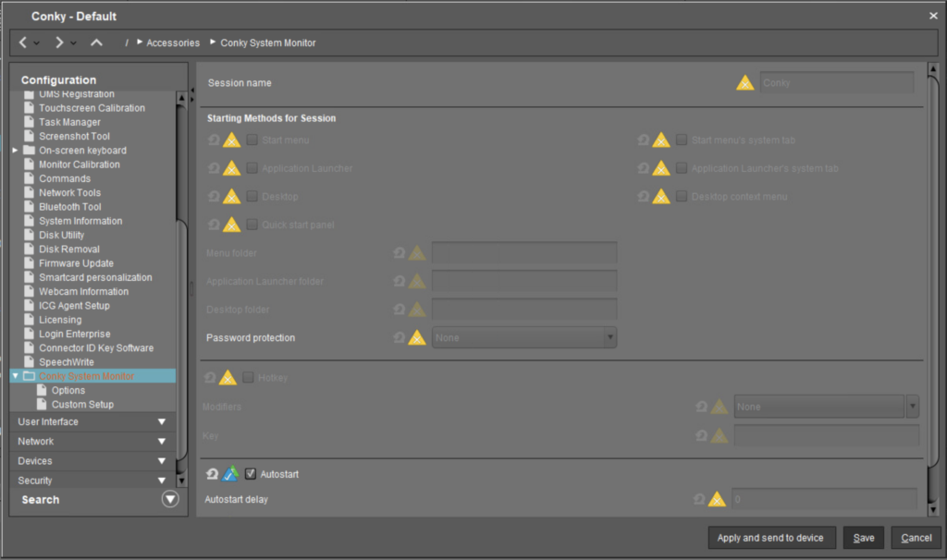This screenshot has height=560, width=947.
Task: Go up one level with the up arrow
Action: (x=96, y=43)
